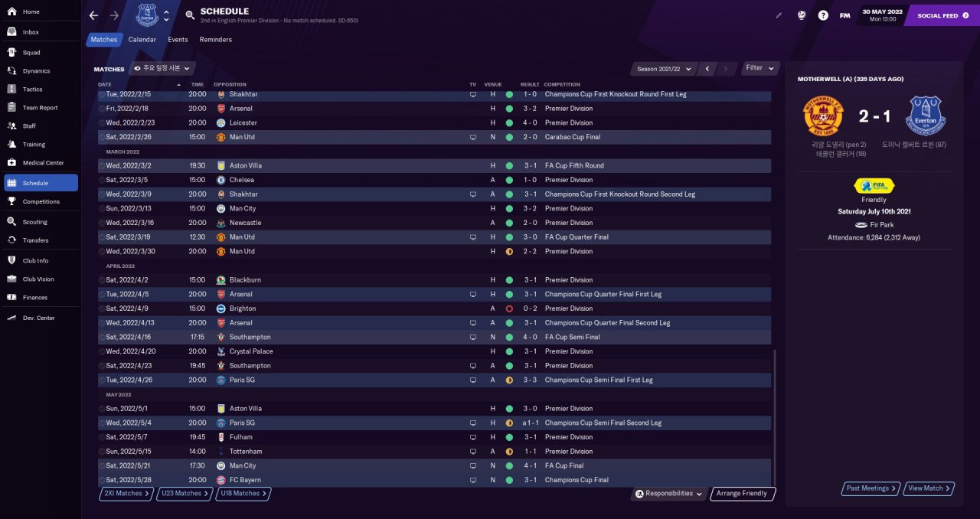Open the Season 2021/22 dropdown
The image size is (980, 519).
(665, 68)
